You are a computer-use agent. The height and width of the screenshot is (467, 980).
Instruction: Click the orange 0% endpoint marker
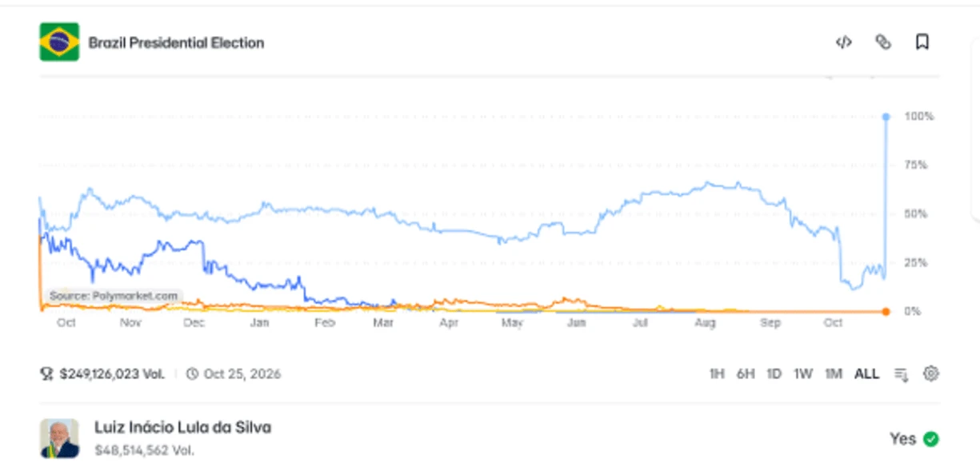pos(886,311)
